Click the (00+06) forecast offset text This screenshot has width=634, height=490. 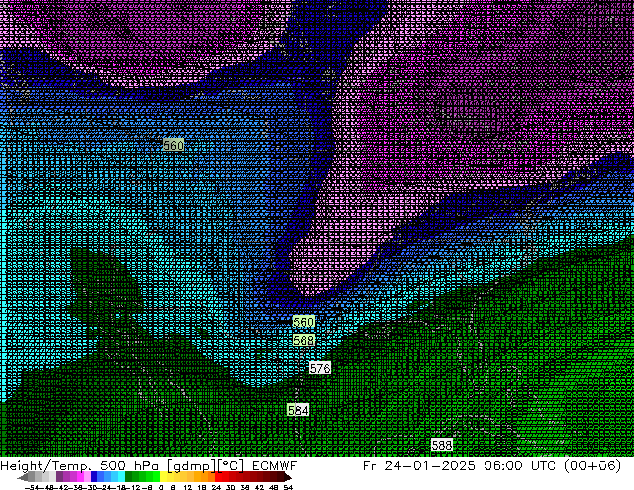(x=592, y=466)
